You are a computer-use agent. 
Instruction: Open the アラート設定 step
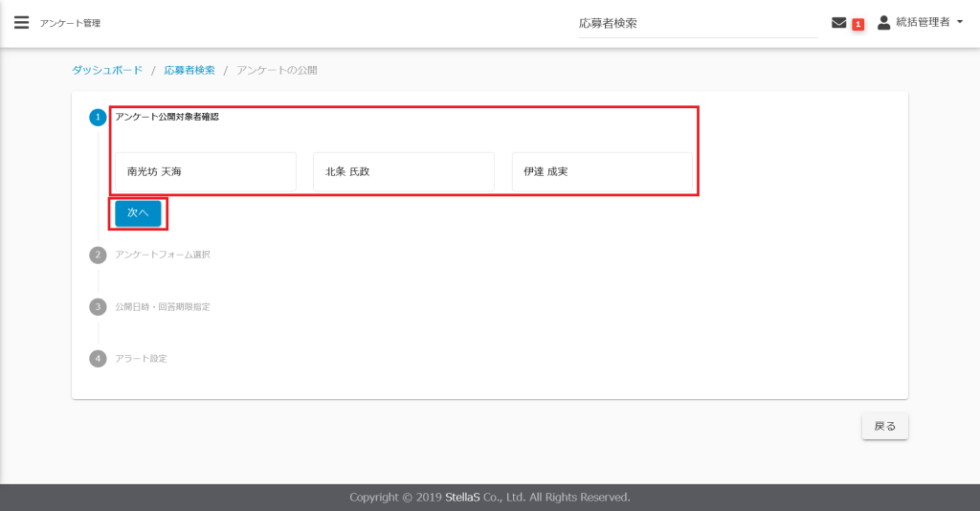pos(141,359)
